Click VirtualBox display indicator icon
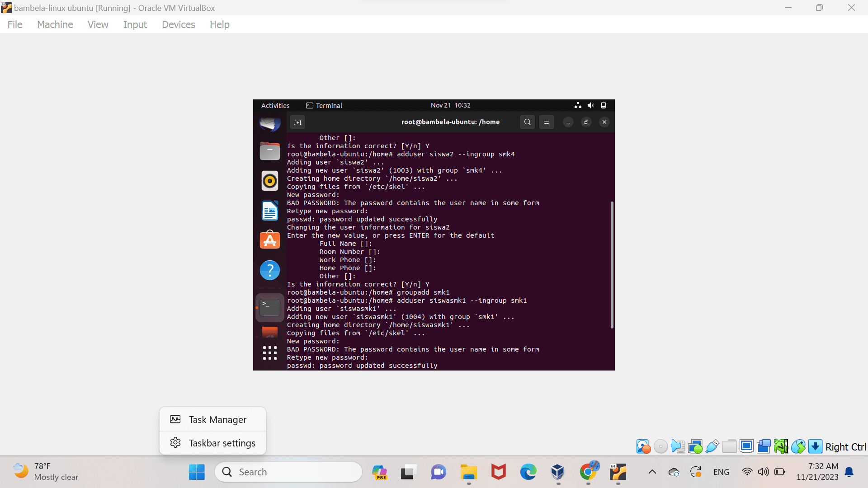Viewport: 868px width, 488px height. [747, 446]
